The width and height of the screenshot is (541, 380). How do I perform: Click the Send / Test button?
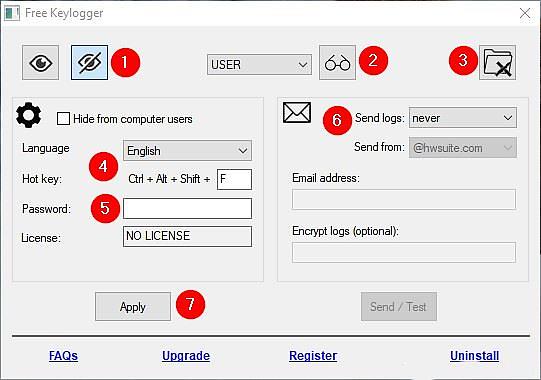pos(399,306)
